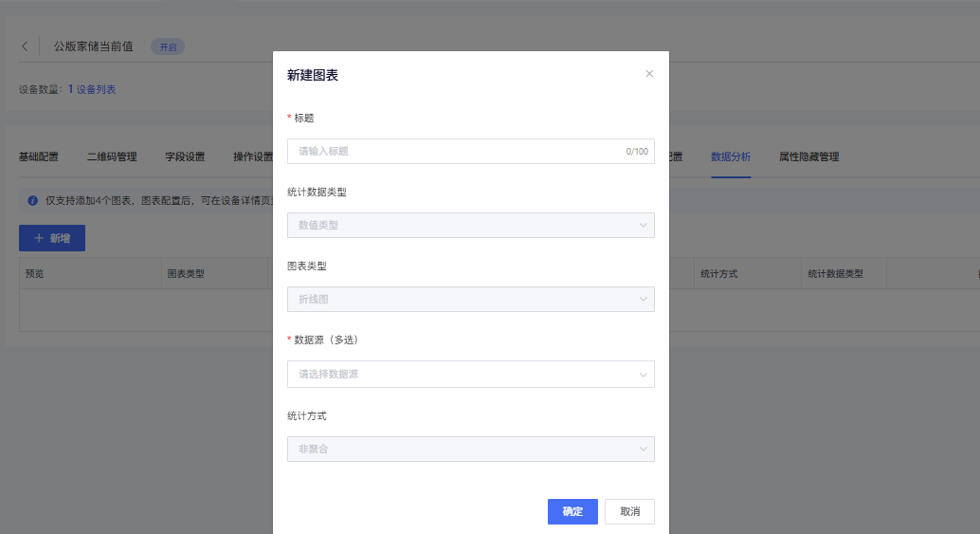Open the 字段设置 tab
This screenshot has width=980, height=534.
pos(185,157)
